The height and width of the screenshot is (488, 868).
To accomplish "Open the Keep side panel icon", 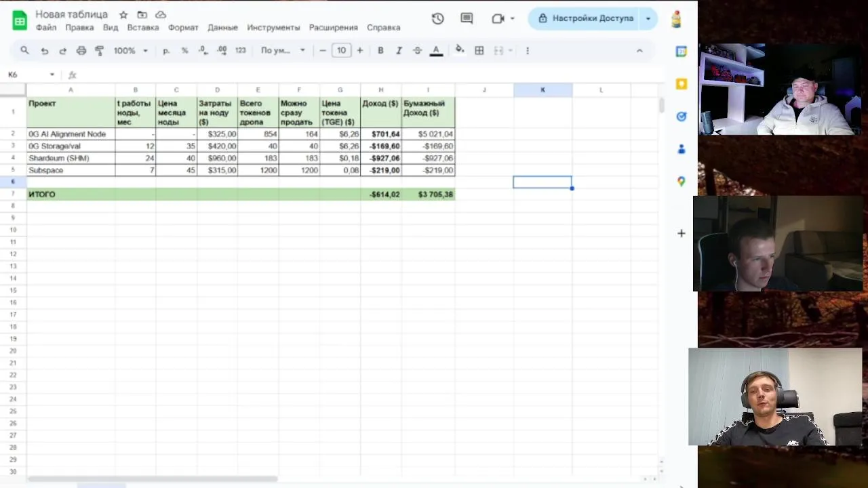I will point(682,84).
